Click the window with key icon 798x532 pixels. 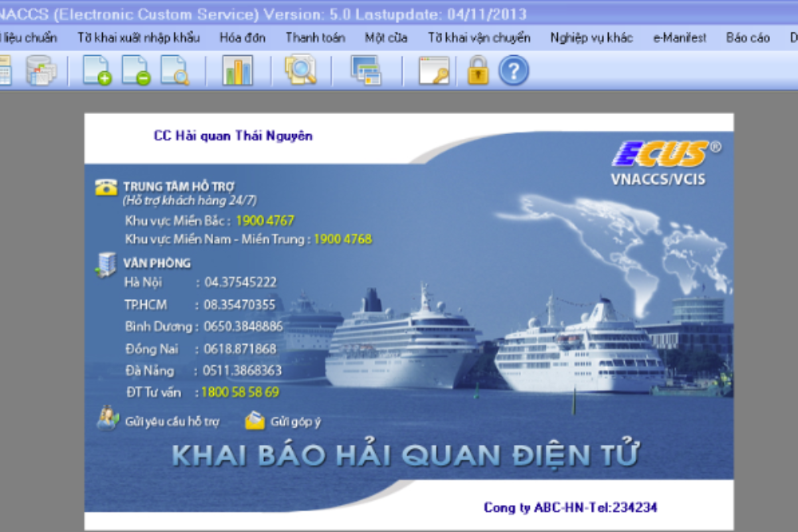pos(434,70)
